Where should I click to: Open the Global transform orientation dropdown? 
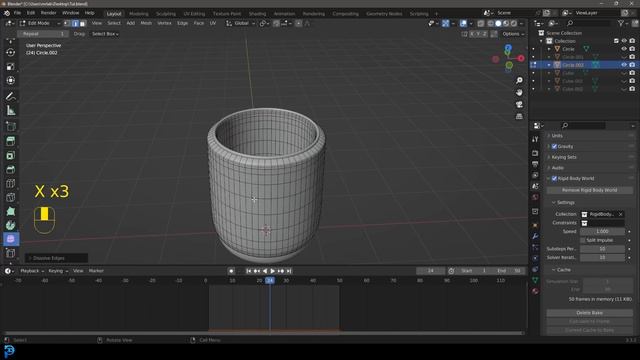point(240,23)
